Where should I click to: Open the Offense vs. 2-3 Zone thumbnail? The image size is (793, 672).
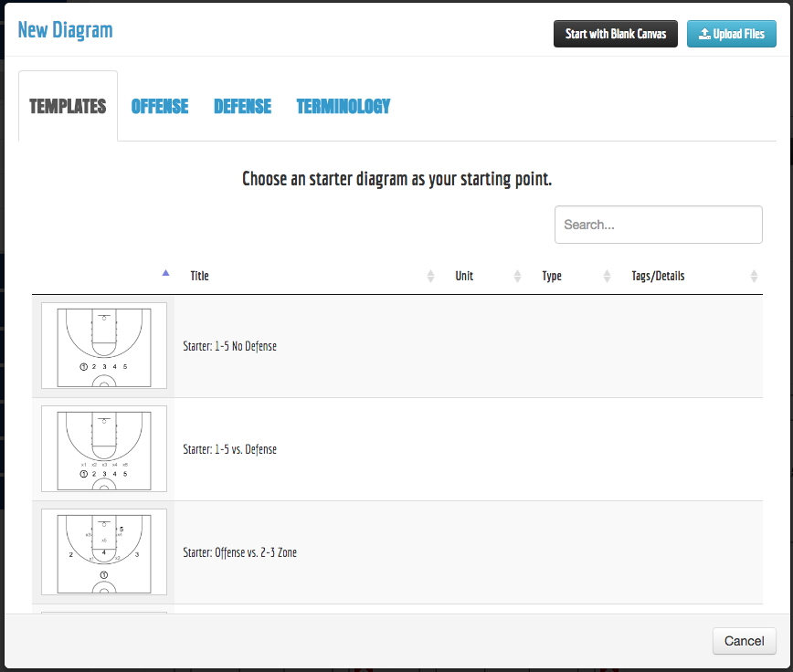(104, 552)
